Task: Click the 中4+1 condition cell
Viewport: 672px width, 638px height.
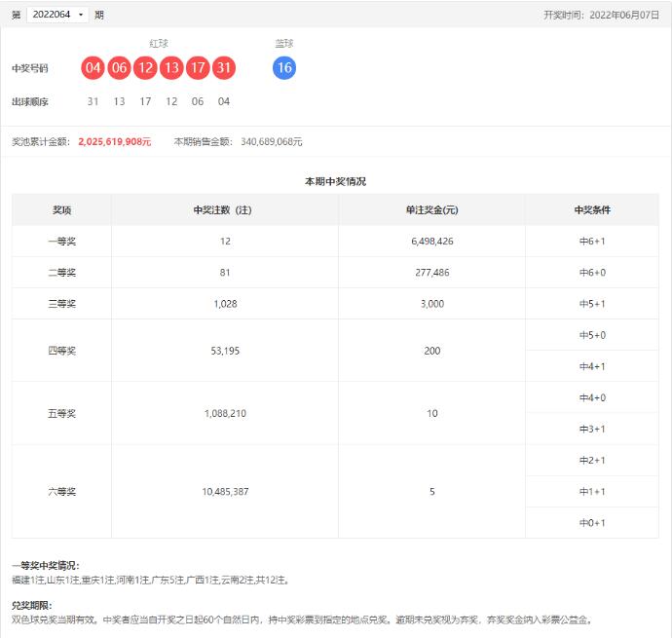Action: pyautogui.click(x=592, y=366)
